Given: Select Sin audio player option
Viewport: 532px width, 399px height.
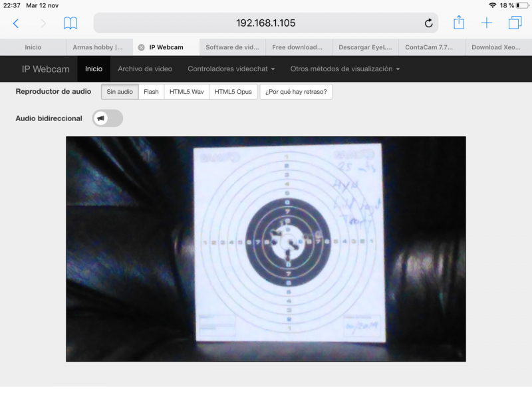Looking at the screenshot, I should (x=120, y=92).
